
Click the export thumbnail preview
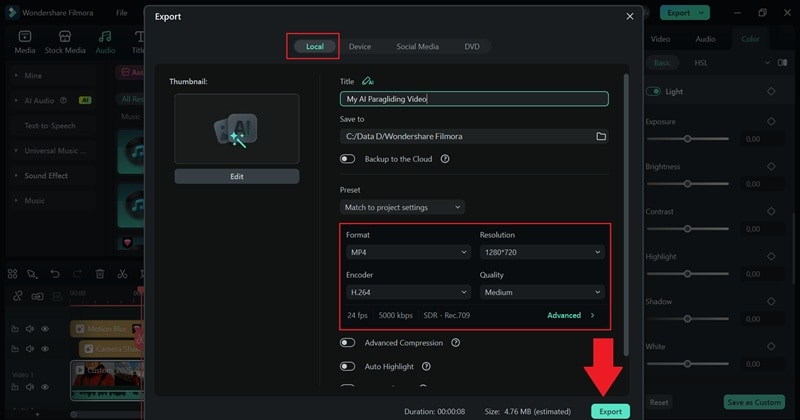[237, 129]
